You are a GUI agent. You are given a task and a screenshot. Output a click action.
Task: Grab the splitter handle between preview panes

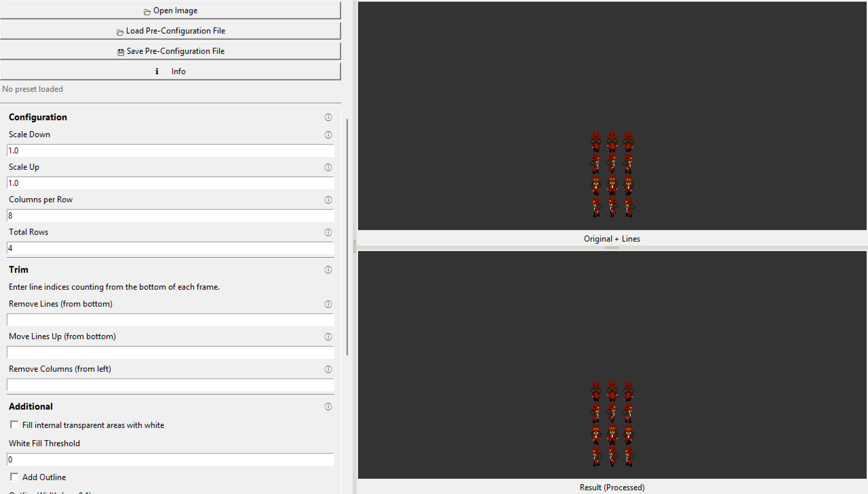612,248
